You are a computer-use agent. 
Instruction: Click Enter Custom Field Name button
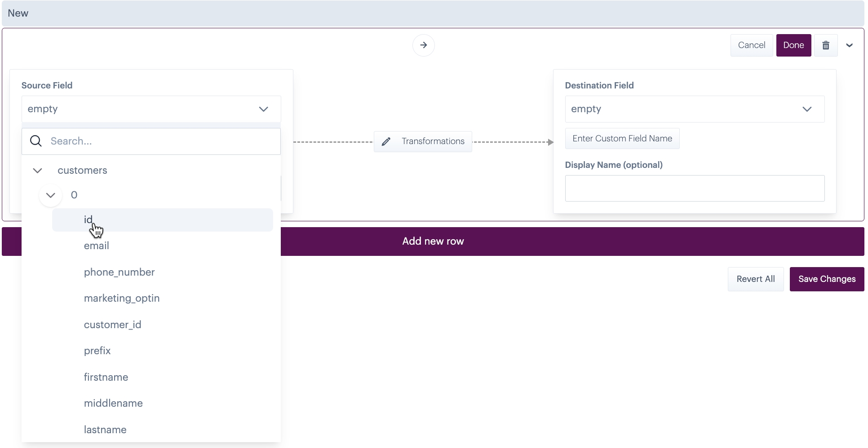click(x=622, y=139)
